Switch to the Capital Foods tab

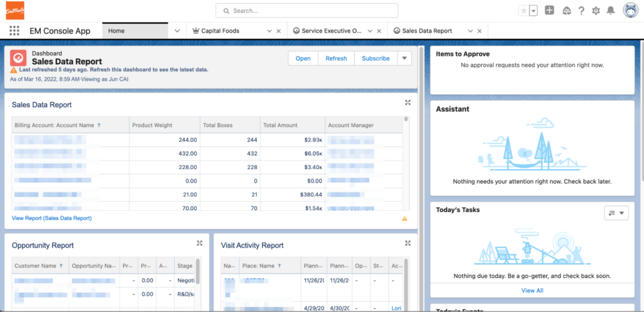pos(220,31)
